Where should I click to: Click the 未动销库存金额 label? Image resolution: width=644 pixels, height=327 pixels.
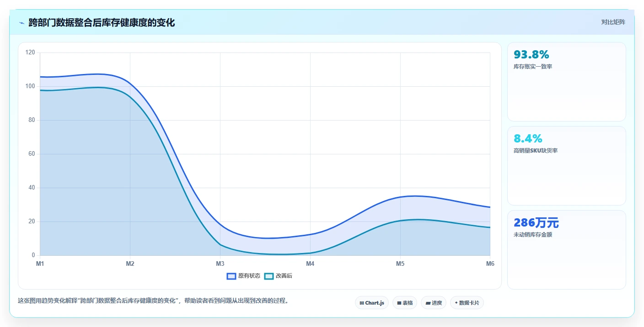coord(533,235)
